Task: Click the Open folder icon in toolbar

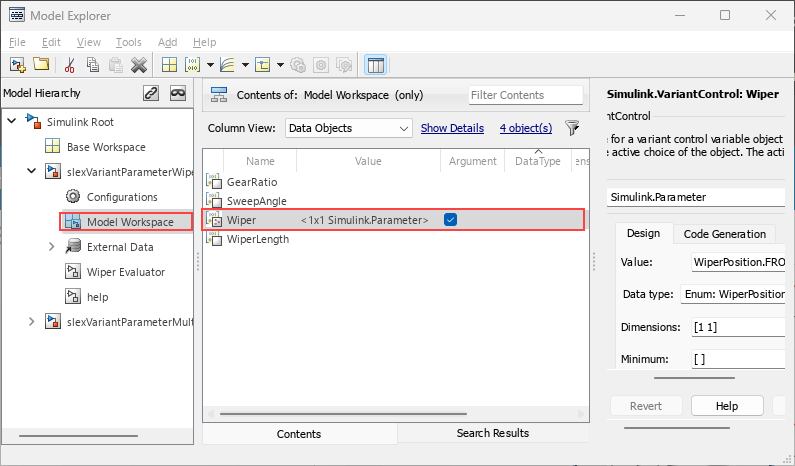Action: click(41, 65)
